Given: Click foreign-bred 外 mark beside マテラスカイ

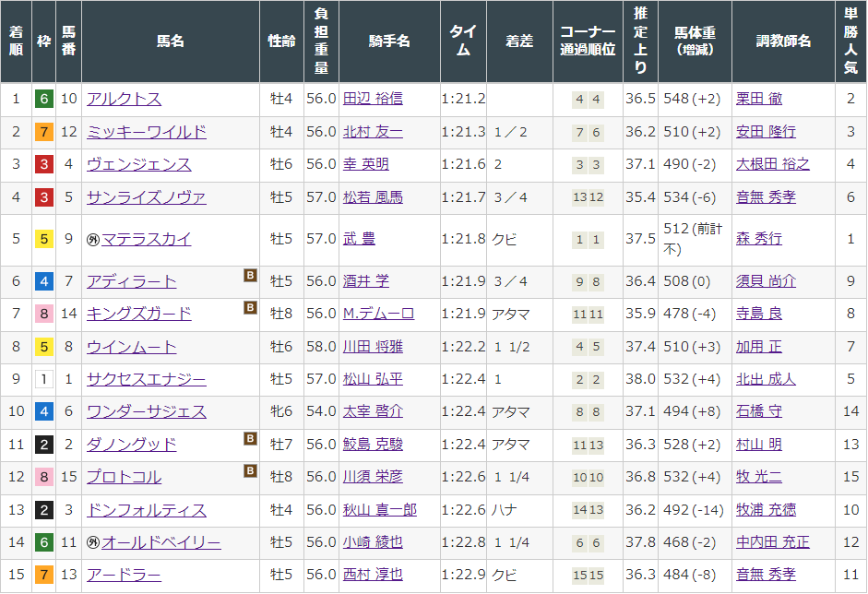Looking at the screenshot, I should click(x=93, y=240).
